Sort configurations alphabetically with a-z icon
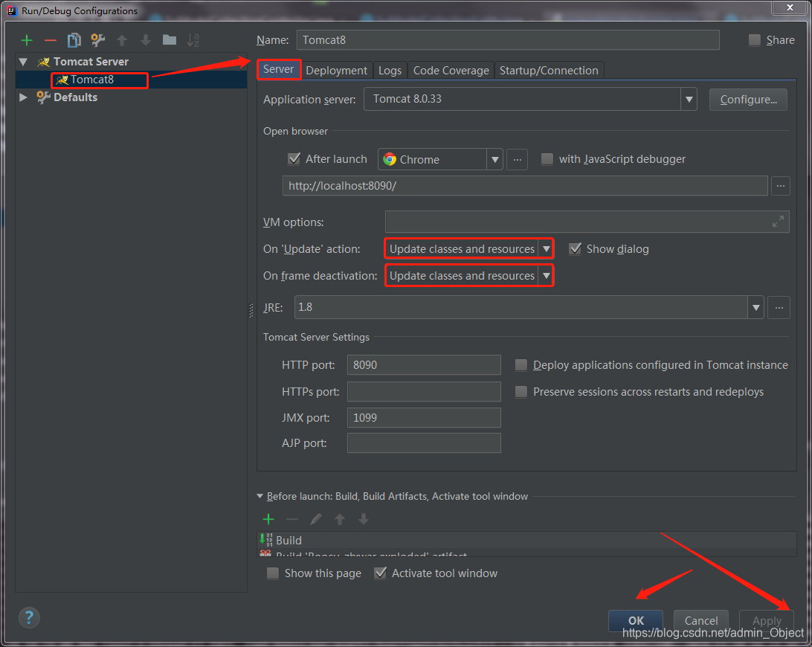 [193, 40]
